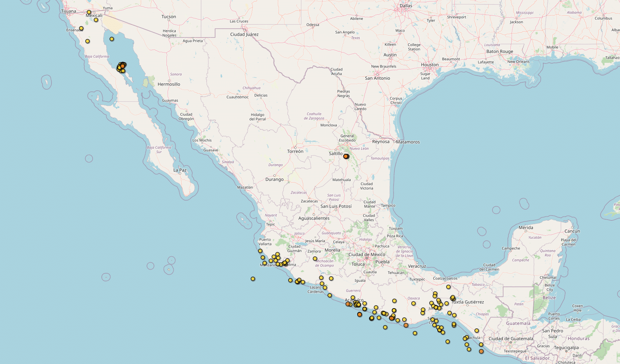Click the Puebla city label
The height and width of the screenshot is (364, 620).
[383, 262]
